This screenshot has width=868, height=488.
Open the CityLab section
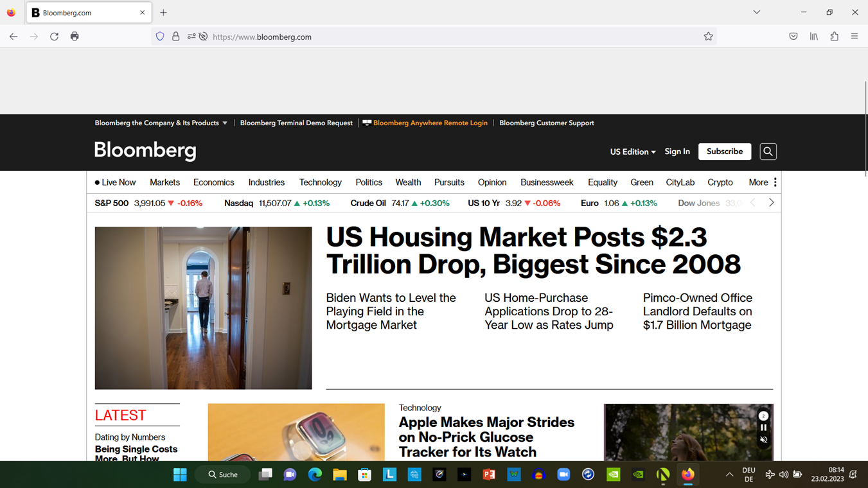click(680, 182)
